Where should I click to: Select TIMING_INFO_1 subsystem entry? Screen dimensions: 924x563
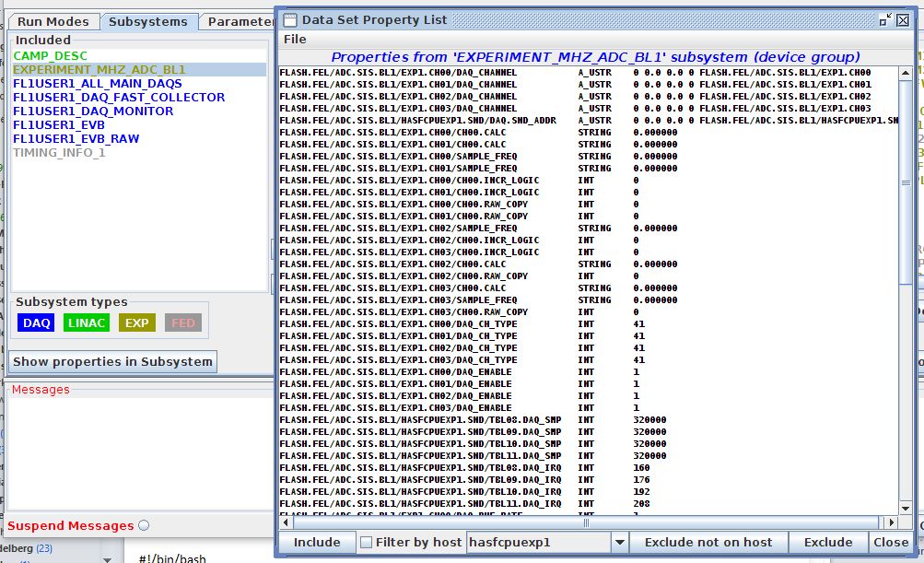pos(59,152)
